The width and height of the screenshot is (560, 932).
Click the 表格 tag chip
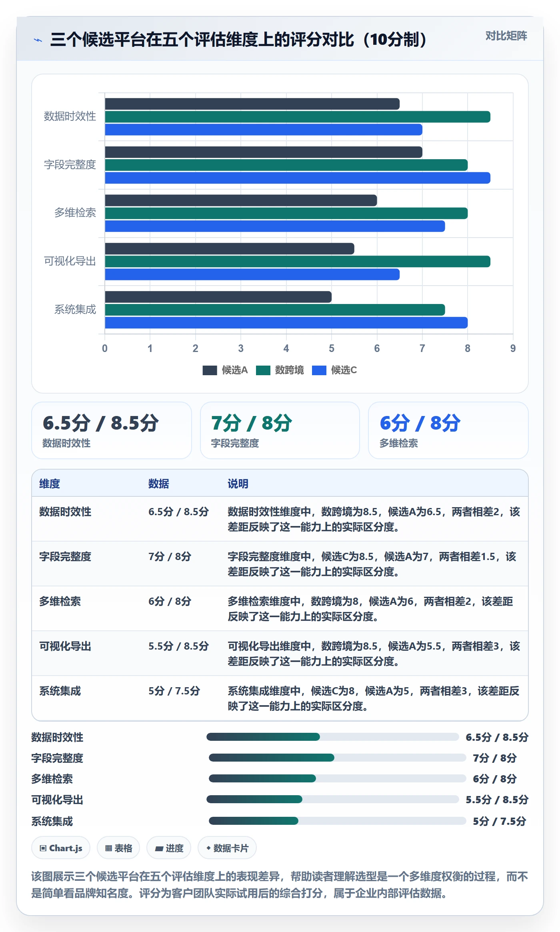click(x=118, y=848)
